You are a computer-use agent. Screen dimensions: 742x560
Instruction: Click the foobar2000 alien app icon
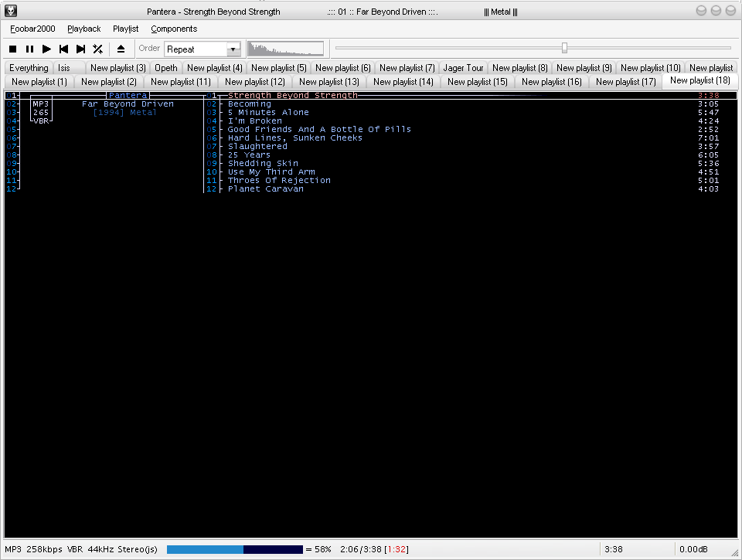tap(11, 11)
